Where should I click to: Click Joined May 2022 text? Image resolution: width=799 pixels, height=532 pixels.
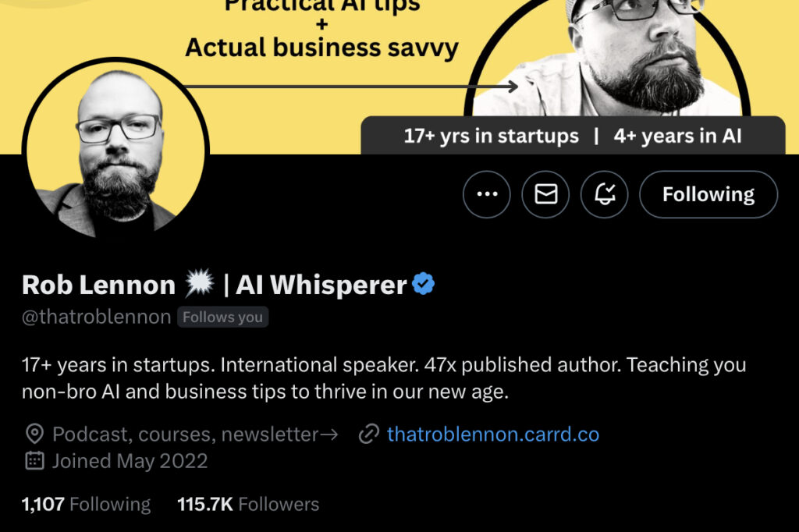130,461
